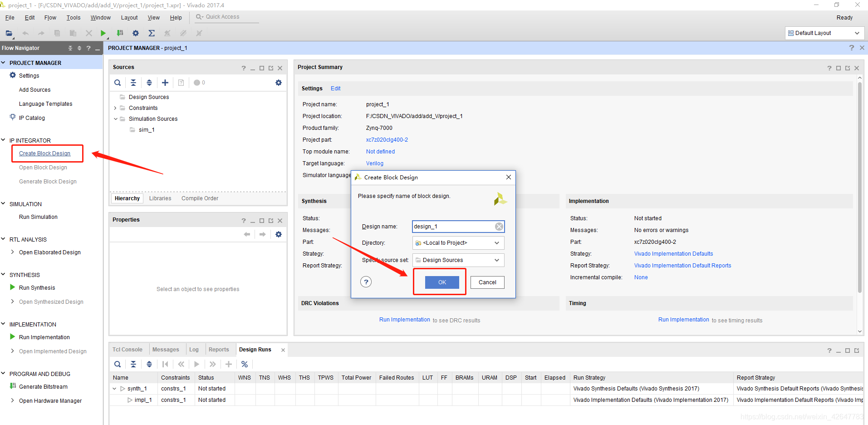
Task: Open the Settings item in Flow Navigator
Action: point(29,76)
